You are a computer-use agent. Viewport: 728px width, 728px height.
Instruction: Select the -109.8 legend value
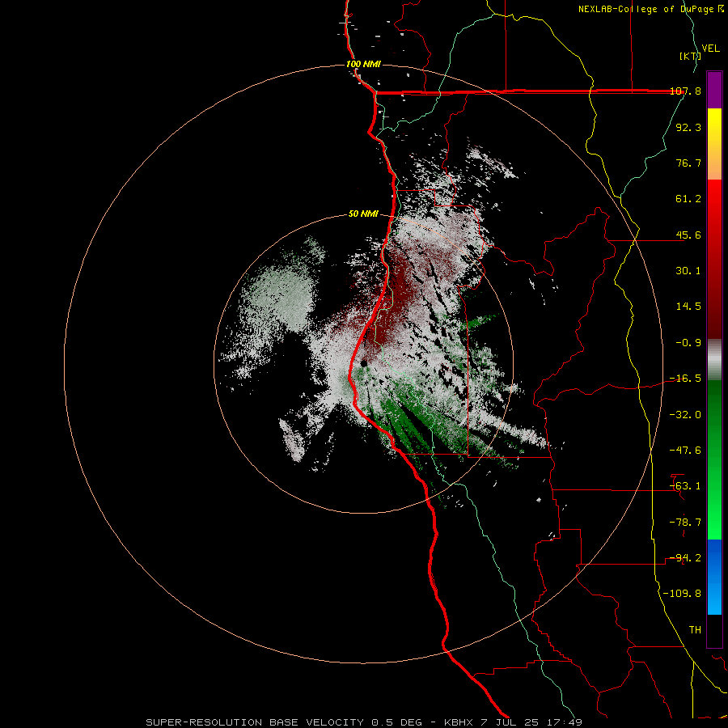(x=682, y=594)
